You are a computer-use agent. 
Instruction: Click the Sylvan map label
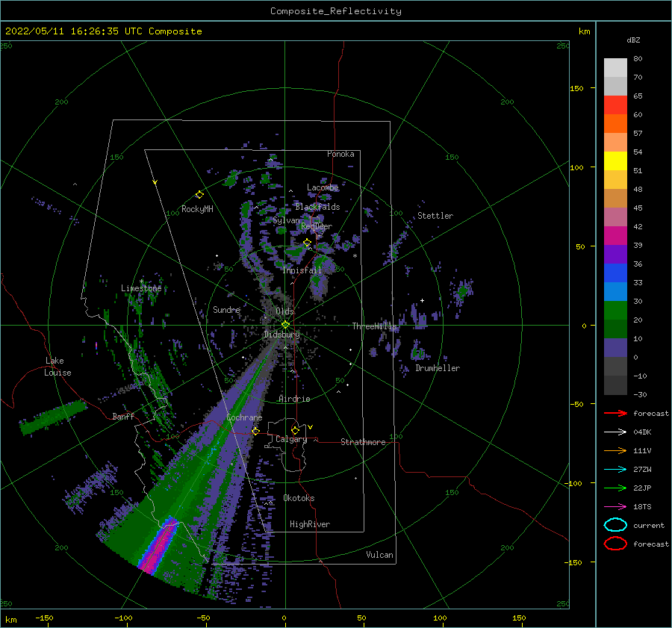[x=286, y=220]
